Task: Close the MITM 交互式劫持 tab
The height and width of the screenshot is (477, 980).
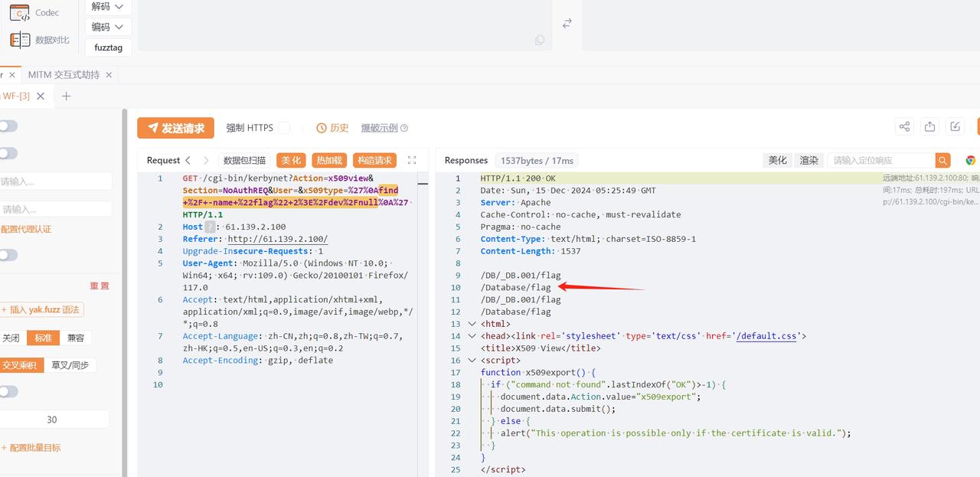Action: coord(109,75)
